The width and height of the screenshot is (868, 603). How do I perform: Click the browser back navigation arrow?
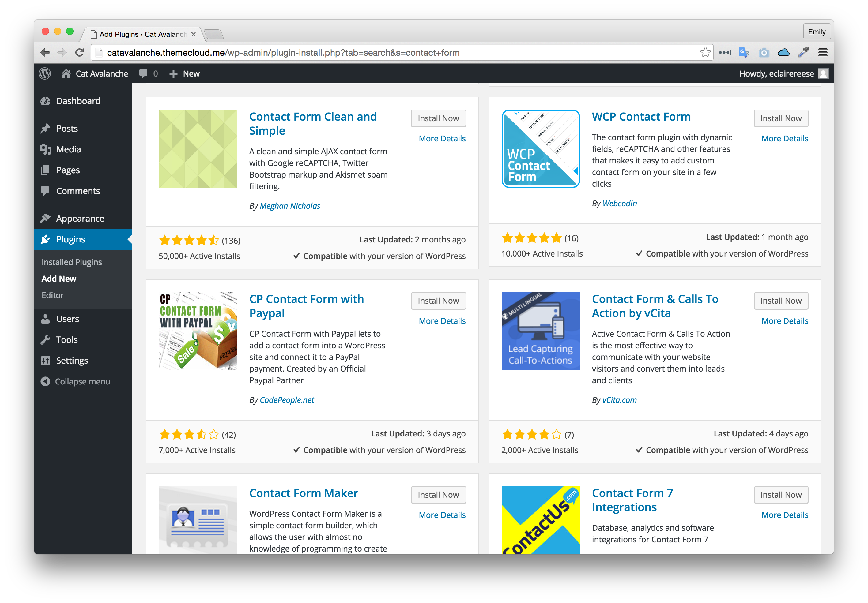tap(47, 53)
